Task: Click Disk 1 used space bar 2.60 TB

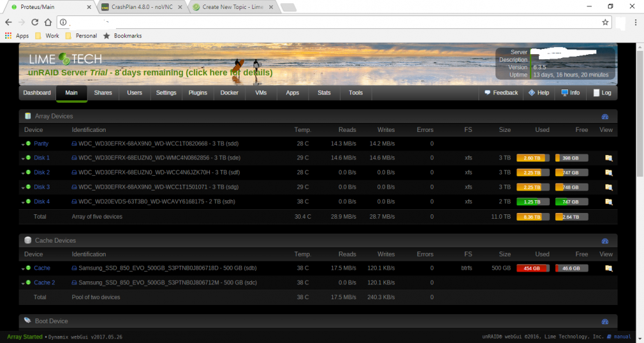Action: coord(533,158)
